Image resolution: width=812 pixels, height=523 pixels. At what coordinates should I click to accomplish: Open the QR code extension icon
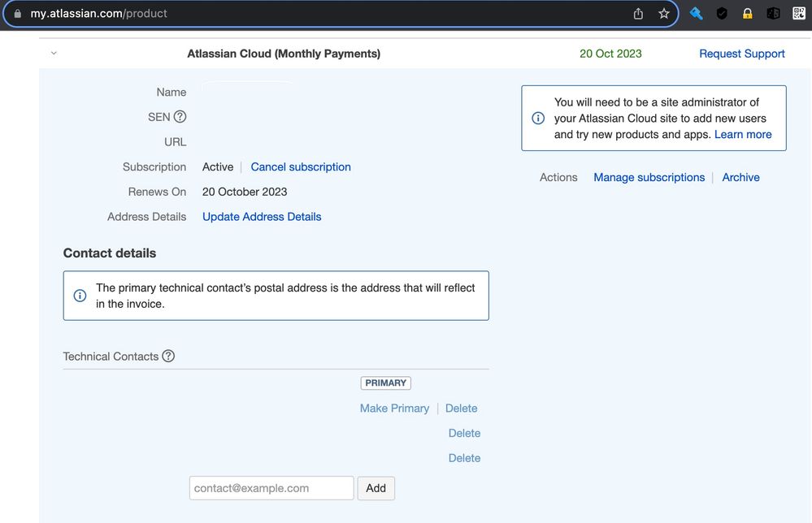point(799,14)
